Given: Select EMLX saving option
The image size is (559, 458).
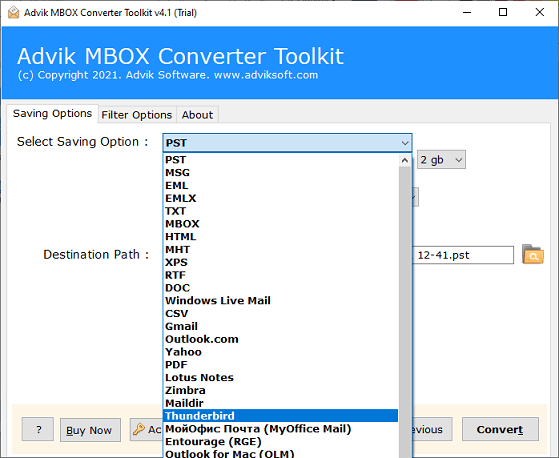Looking at the screenshot, I should click(281, 198).
